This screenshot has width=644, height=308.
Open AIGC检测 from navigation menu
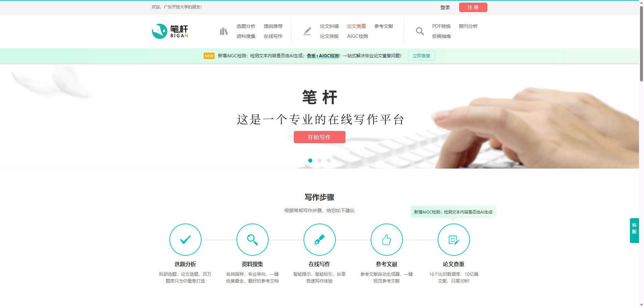pyautogui.click(x=357, y=36)
